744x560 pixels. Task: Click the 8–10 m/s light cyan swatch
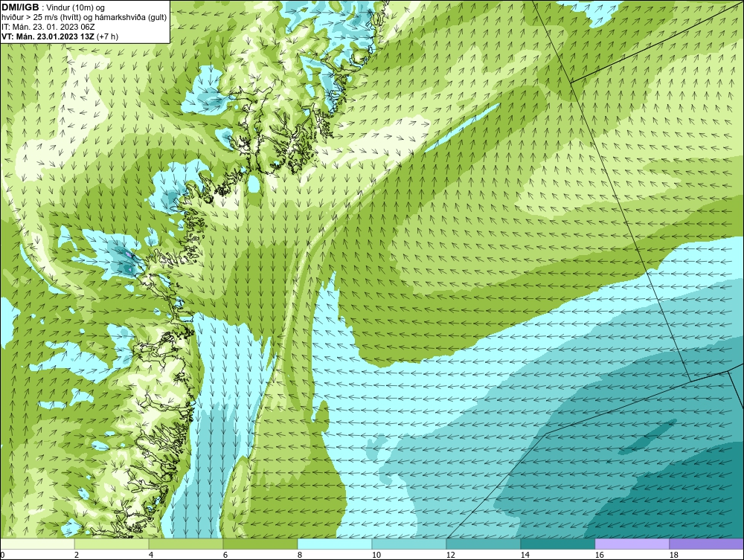click(x=335, y=544)
